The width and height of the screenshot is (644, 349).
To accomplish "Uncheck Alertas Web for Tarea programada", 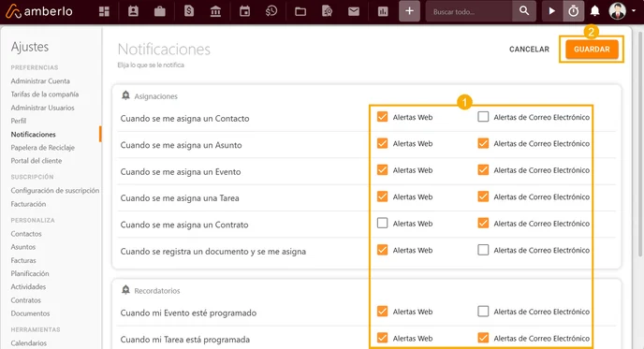I will click(382, 339).
